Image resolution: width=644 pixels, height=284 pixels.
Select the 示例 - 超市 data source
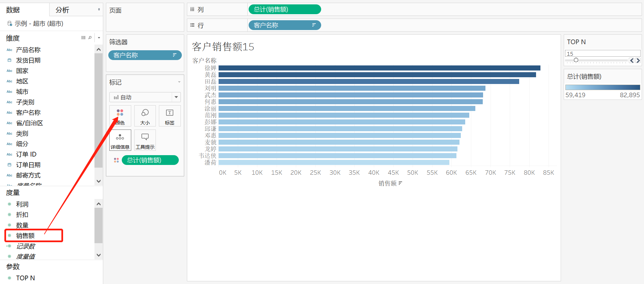(x=39, y=24)
